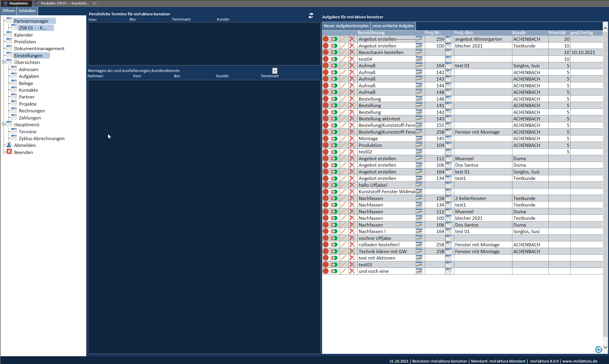The height and width of the screenshot is (364, 609).
Task: Toggle red status circle for Technik klären
Action: pyautogui.click(x=326, y=251)
